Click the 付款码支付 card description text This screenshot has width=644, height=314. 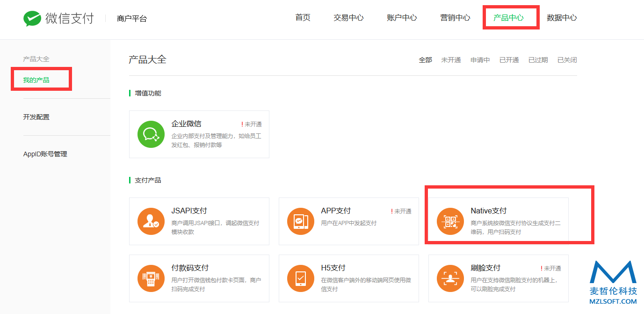tap(217, 285)
